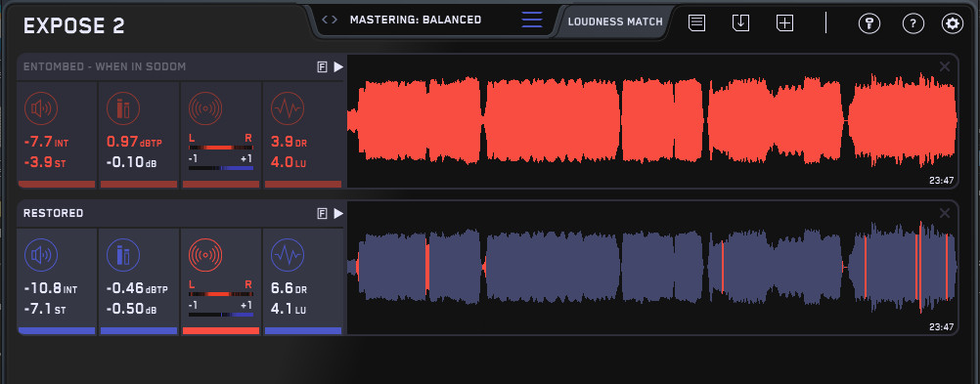This screenshot has height=384, width=980.
Task: Click the red dynamic range waveform icon
Action: click(x=287, y=109)
